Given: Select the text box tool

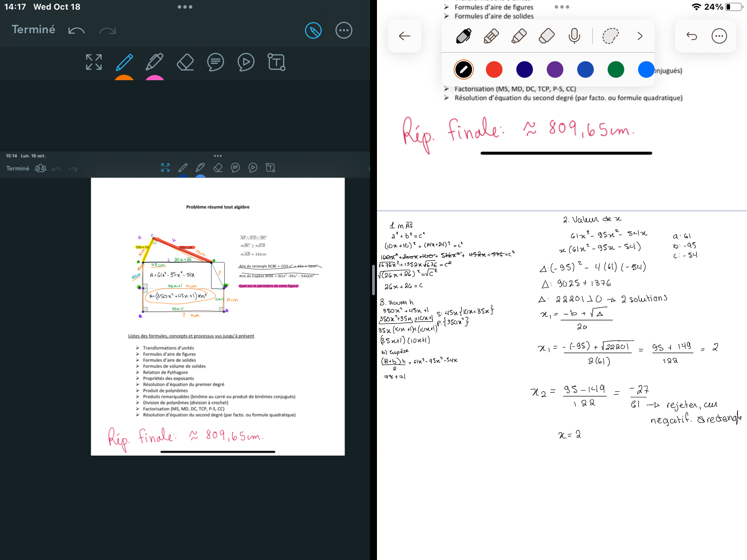Looking at the screenshot, I should click(276, 62).
